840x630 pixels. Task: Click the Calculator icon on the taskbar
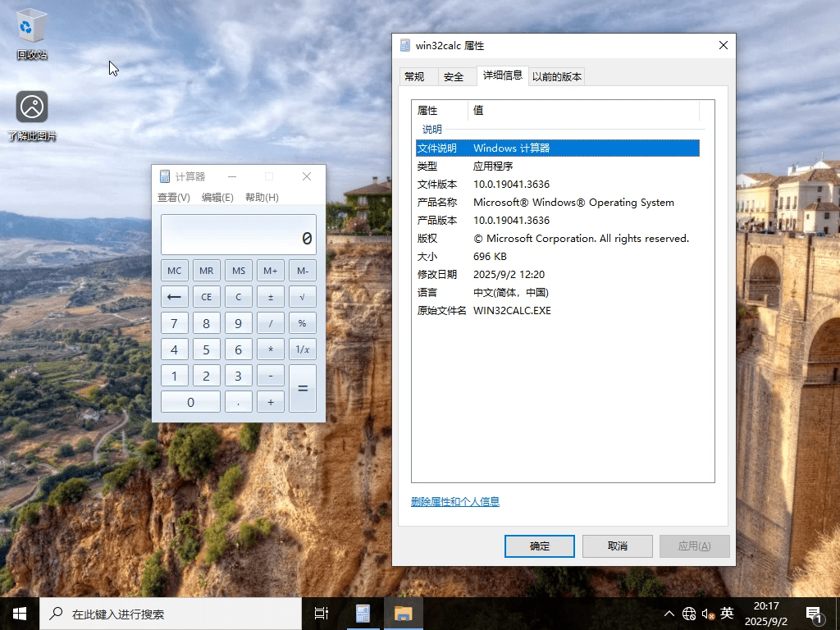pos(363,613)
